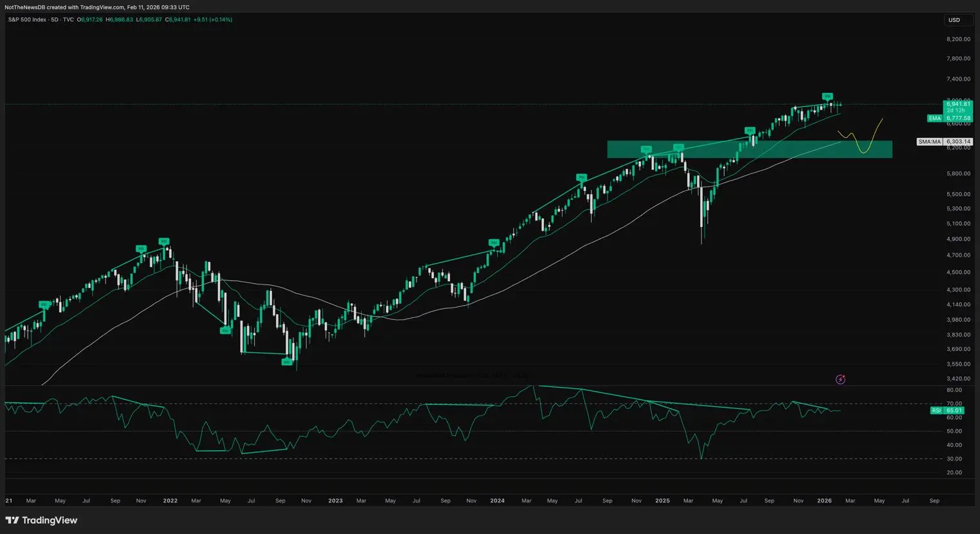Click the 3,690.00 price axis label
The height and width of the screenshot is (534, 980).
click(958, 350)
